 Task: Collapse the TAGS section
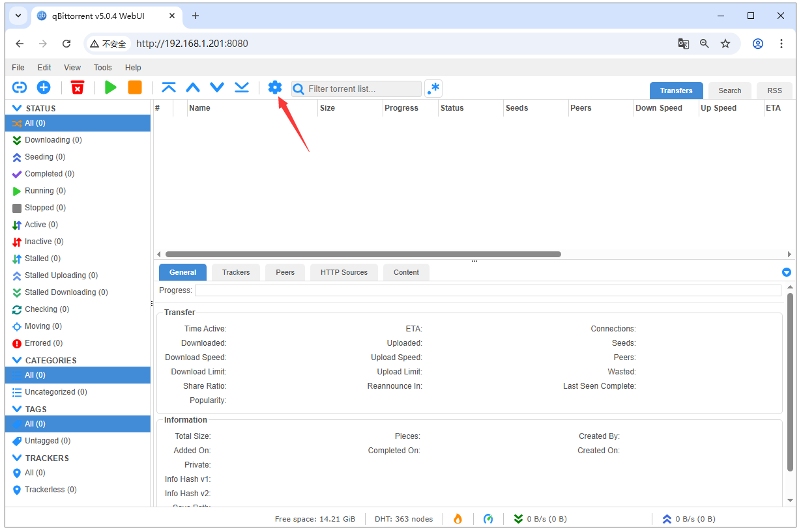18,409
